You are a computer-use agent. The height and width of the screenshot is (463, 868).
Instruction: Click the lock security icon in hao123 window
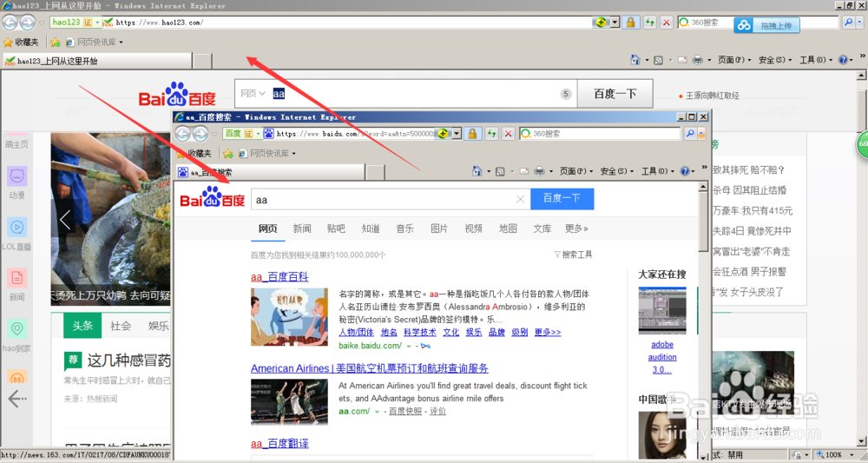pyautogui.click(x=630, y=23)
